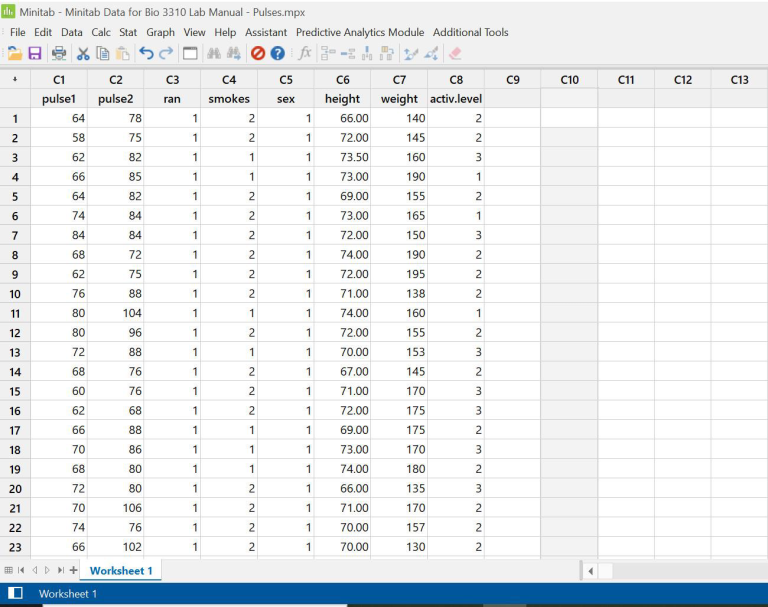
Task: Open Find with the binoculars icon
Action: click(214, 53)
